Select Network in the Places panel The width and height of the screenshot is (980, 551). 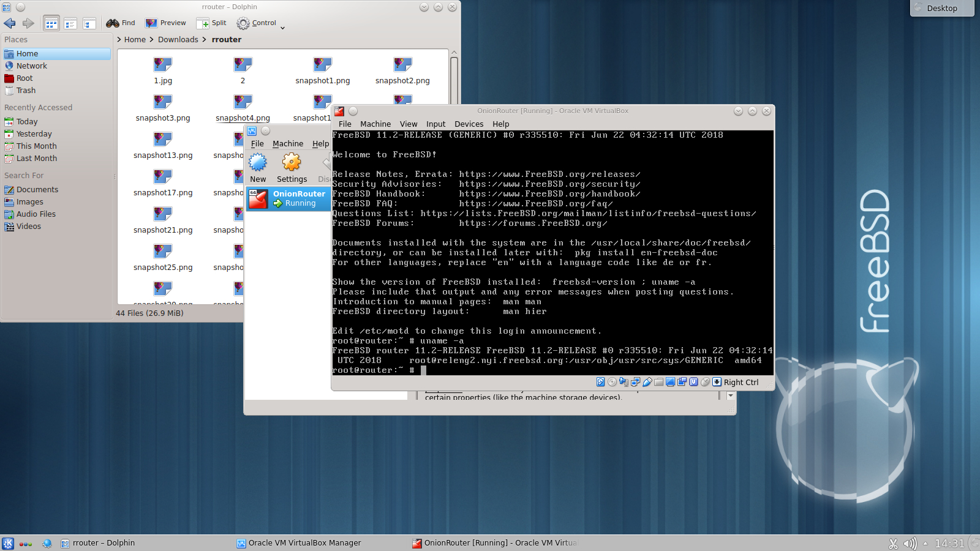[57, 66]
